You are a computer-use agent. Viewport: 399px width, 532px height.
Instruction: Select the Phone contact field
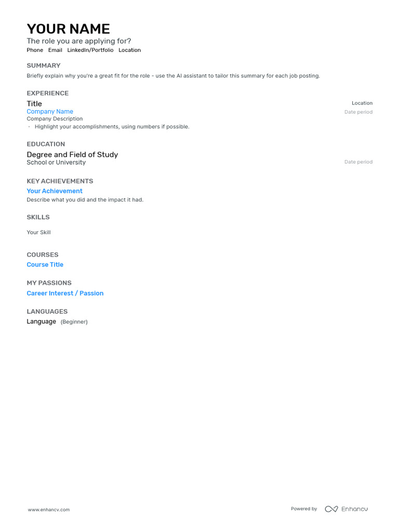[x=35, y=50]
